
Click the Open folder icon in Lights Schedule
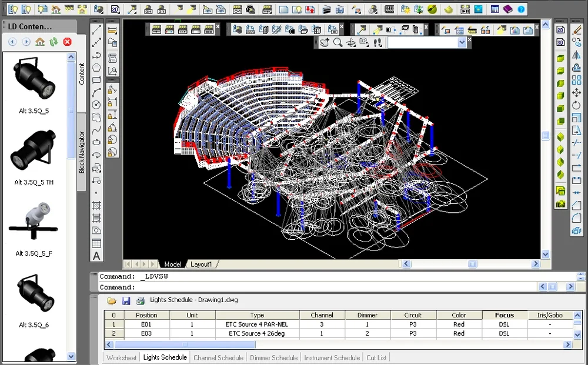(111, 300)
